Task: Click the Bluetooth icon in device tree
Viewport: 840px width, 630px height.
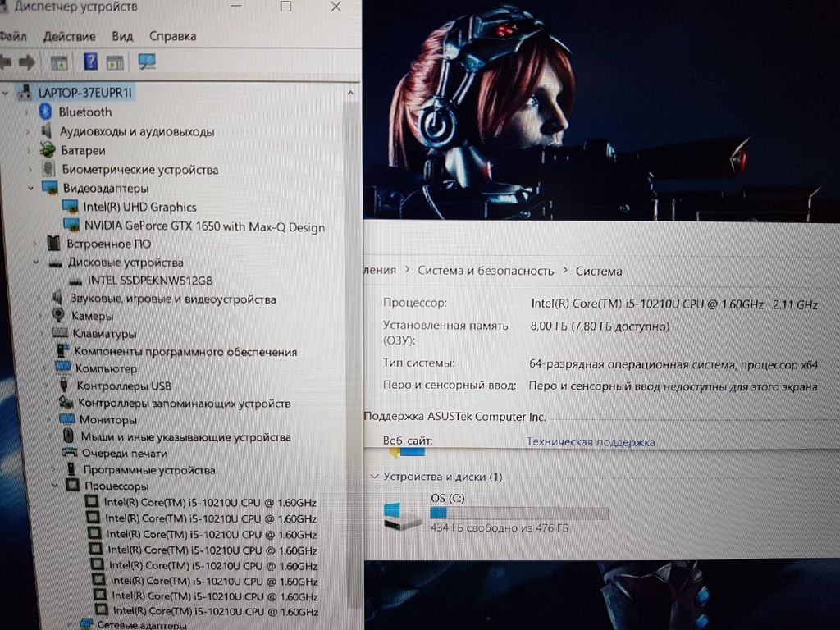Action: pos(46,112)
